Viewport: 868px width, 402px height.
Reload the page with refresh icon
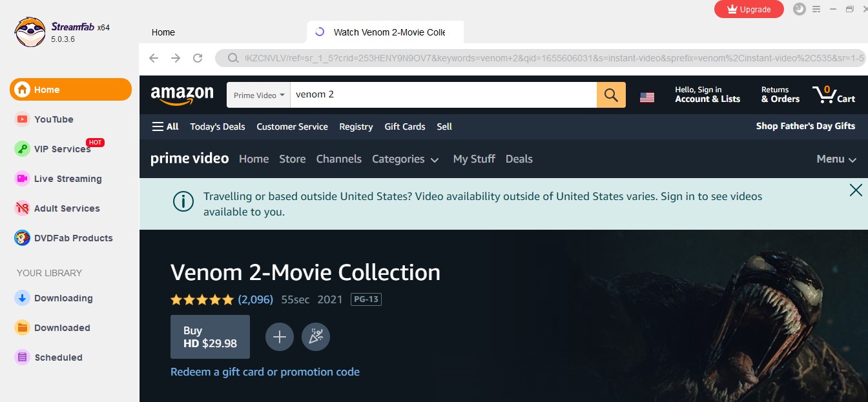198,58
